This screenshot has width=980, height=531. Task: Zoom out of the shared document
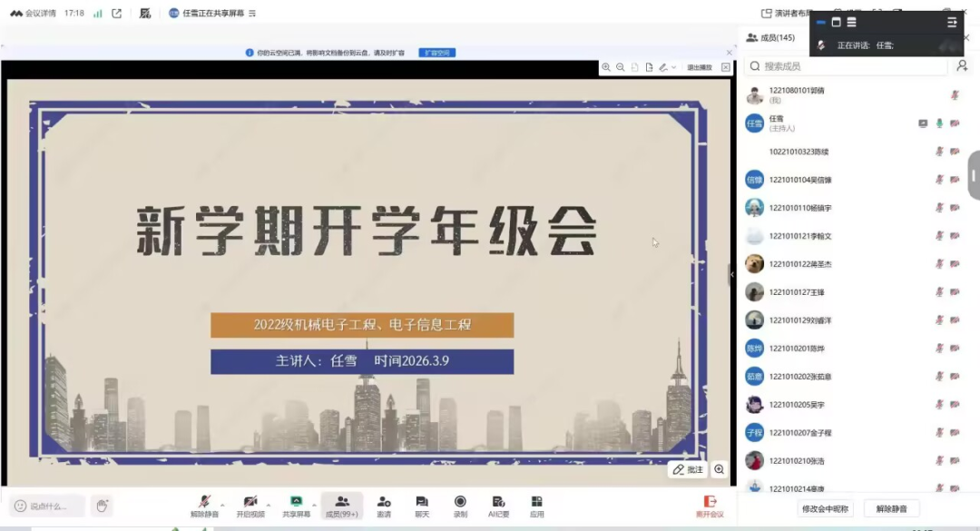tap(621, 67)
